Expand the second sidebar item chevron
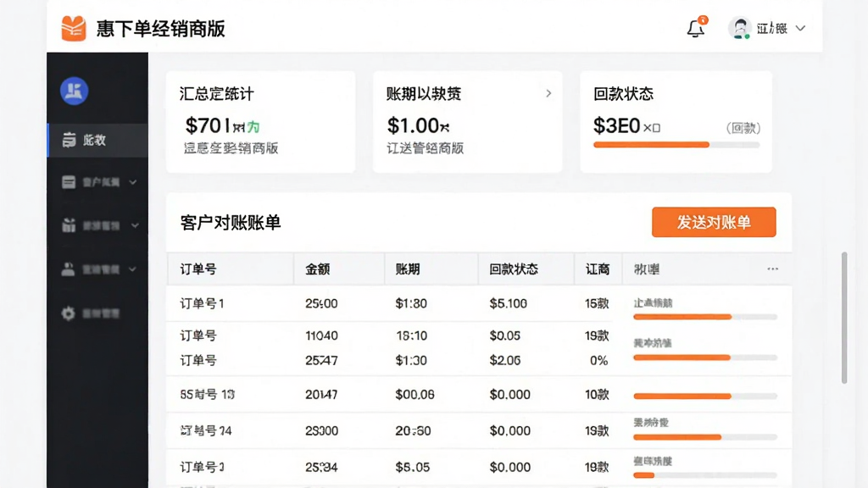868x488 pixels. click(133, 182)
